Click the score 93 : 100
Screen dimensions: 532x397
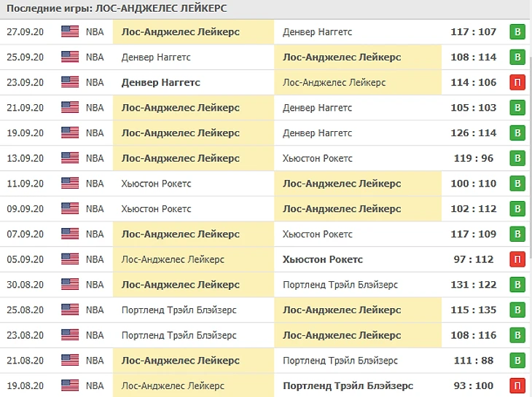pyautogui.click(x=473, y=385)
